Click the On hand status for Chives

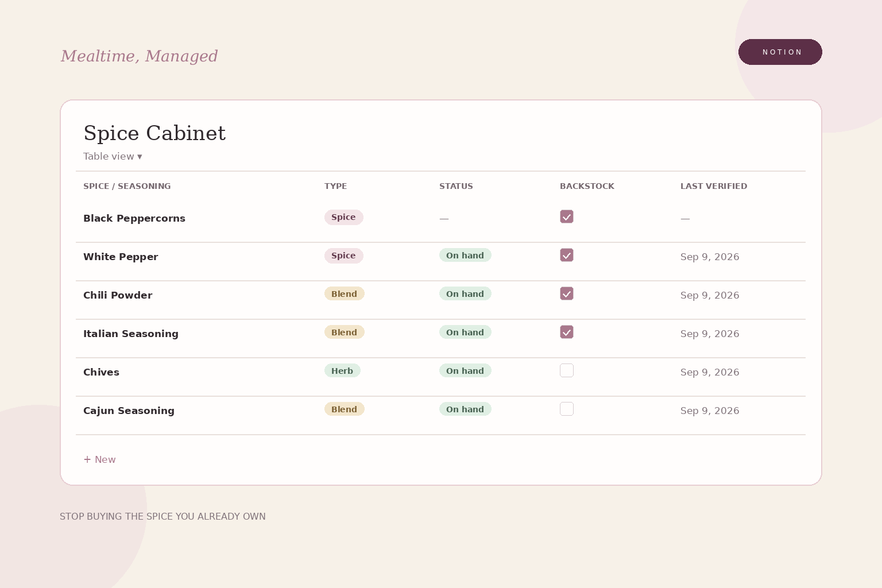(x=465, y=371)
